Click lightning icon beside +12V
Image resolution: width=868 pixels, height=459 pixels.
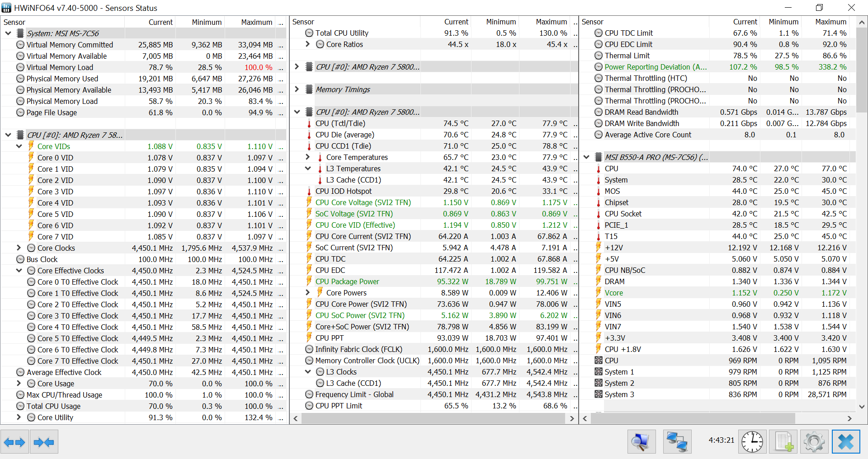(599, 248)
